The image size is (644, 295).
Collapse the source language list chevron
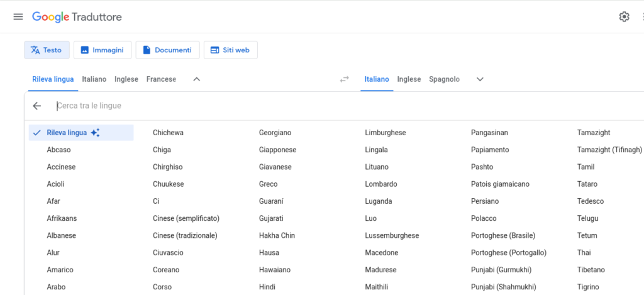tap(196, 79)
